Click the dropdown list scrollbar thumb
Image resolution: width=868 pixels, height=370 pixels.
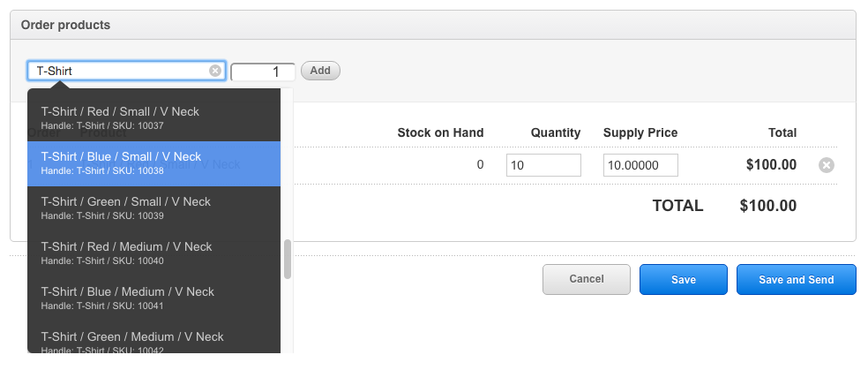(x=288, y=260)
